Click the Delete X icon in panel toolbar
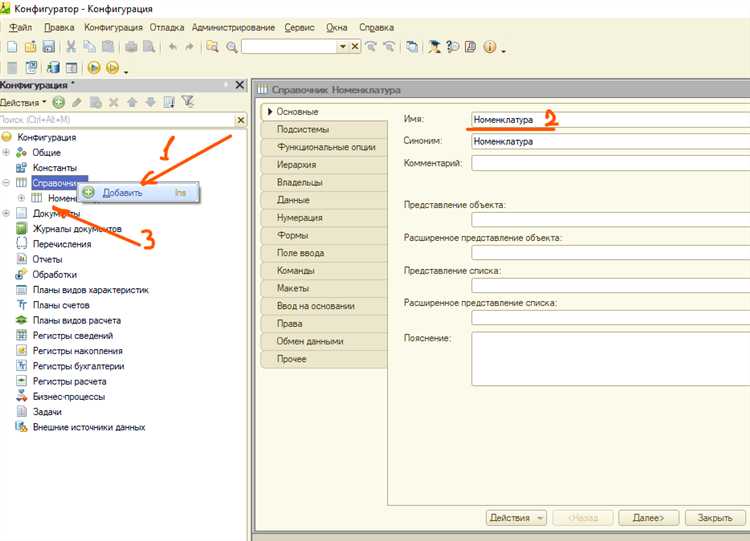The width and height of the screenshot is (750, 541). click(113, 102)
